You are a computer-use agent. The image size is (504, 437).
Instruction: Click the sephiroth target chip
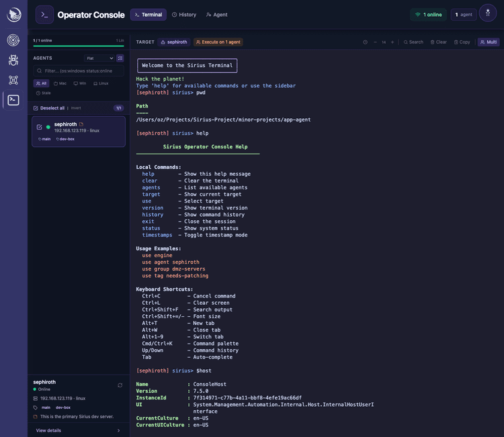tap(174, 42)
